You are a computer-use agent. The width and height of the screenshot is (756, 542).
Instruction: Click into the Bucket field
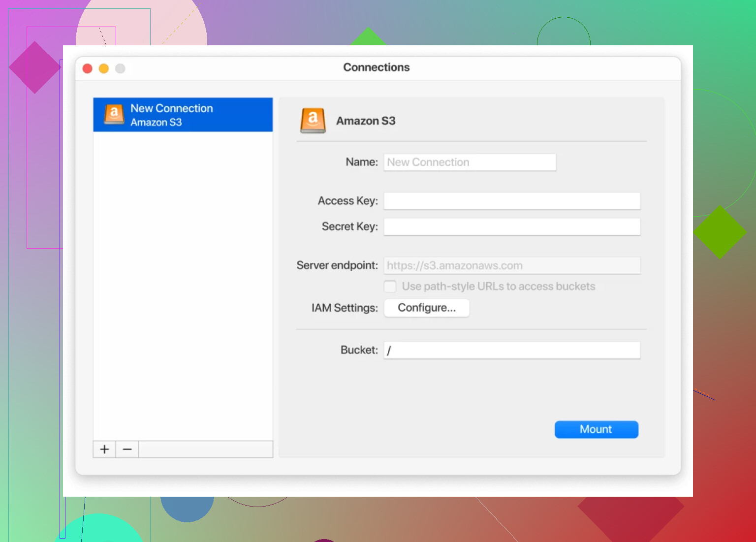point(512,350)
